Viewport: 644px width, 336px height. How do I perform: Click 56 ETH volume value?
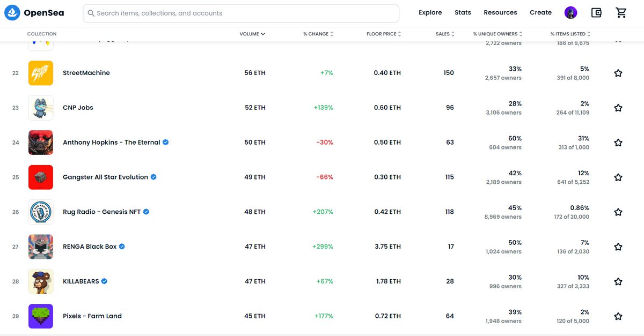click(255, 73)
